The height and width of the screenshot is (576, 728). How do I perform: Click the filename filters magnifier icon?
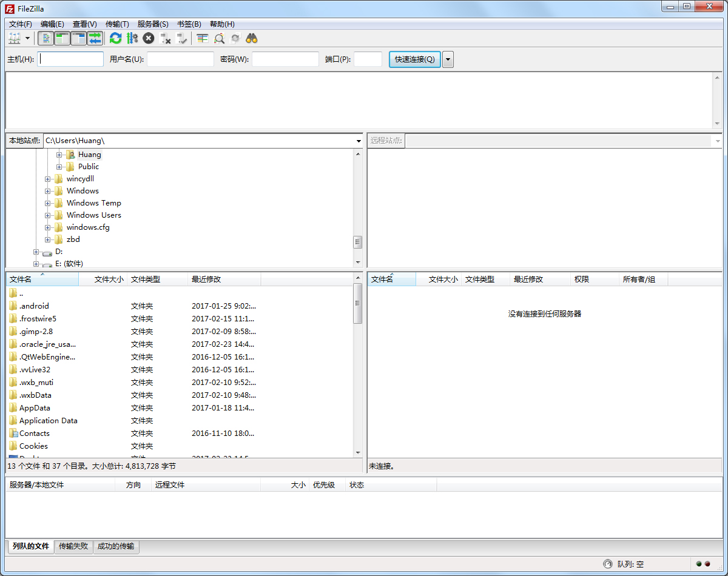point(219,38)
